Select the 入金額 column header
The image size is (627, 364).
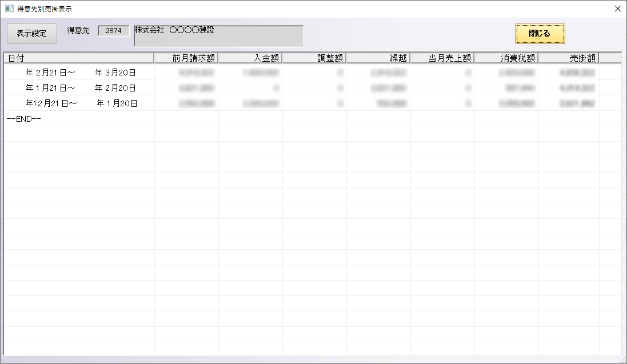tap(250, 58)
